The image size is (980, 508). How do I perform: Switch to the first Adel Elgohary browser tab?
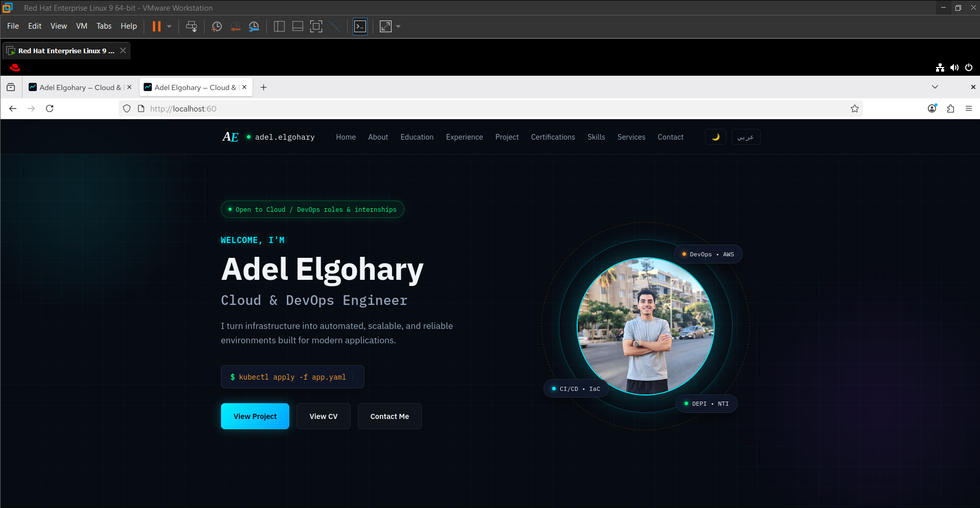[x=80, y=87]
